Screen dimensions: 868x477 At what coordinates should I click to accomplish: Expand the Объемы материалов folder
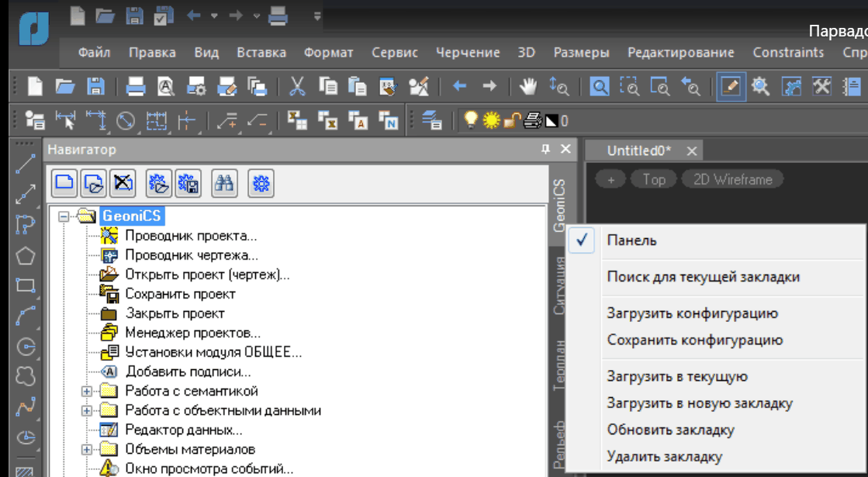(x=86, y=449)
